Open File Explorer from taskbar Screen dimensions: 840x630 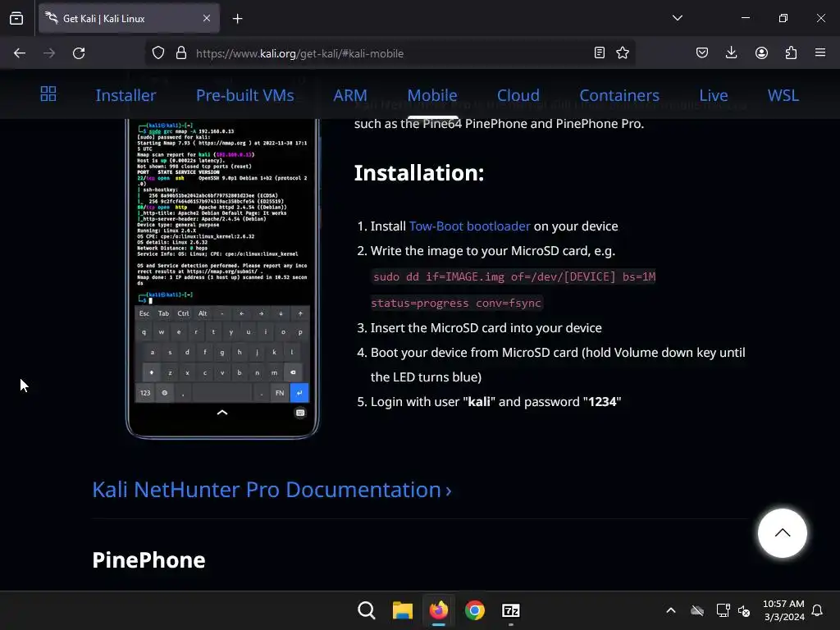click(x=402, y=610)
